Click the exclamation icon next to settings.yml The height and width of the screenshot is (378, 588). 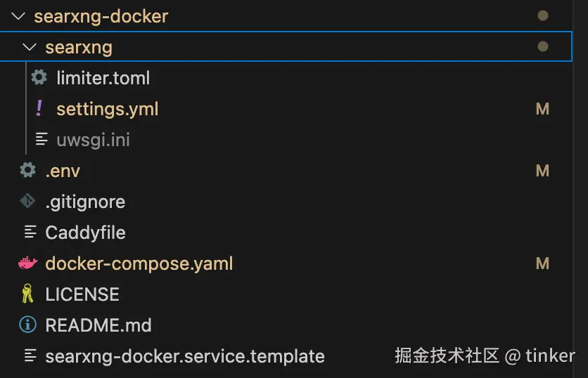[39, 108]
